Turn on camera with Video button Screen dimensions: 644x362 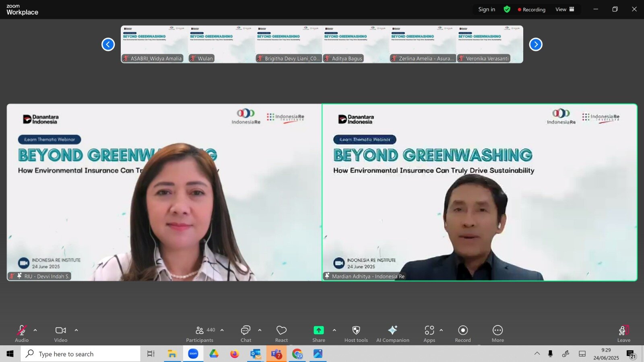pos(61,334)
